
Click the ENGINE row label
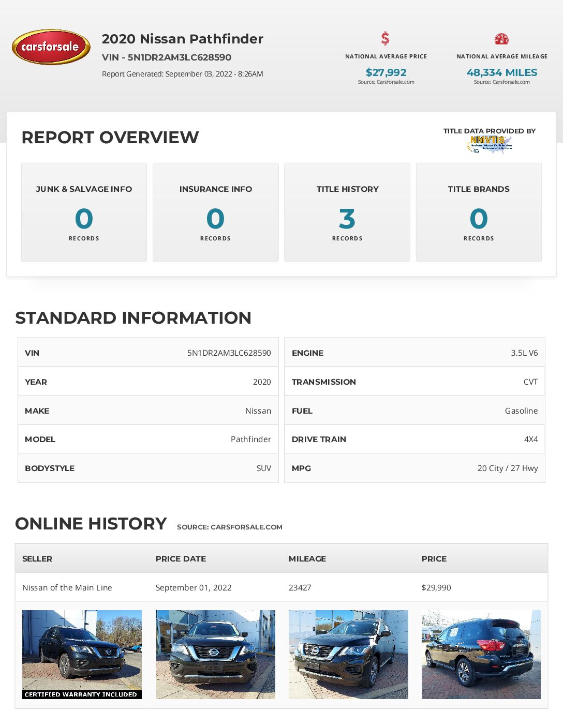click(x=307, y=353)
